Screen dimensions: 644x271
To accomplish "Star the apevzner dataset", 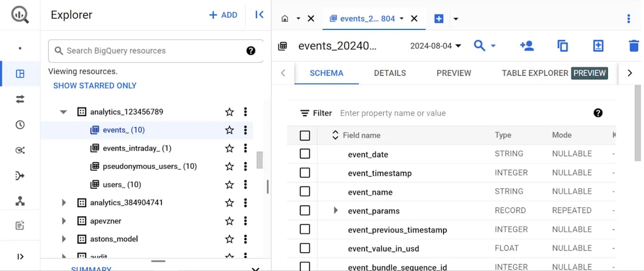I will [230, 221].
